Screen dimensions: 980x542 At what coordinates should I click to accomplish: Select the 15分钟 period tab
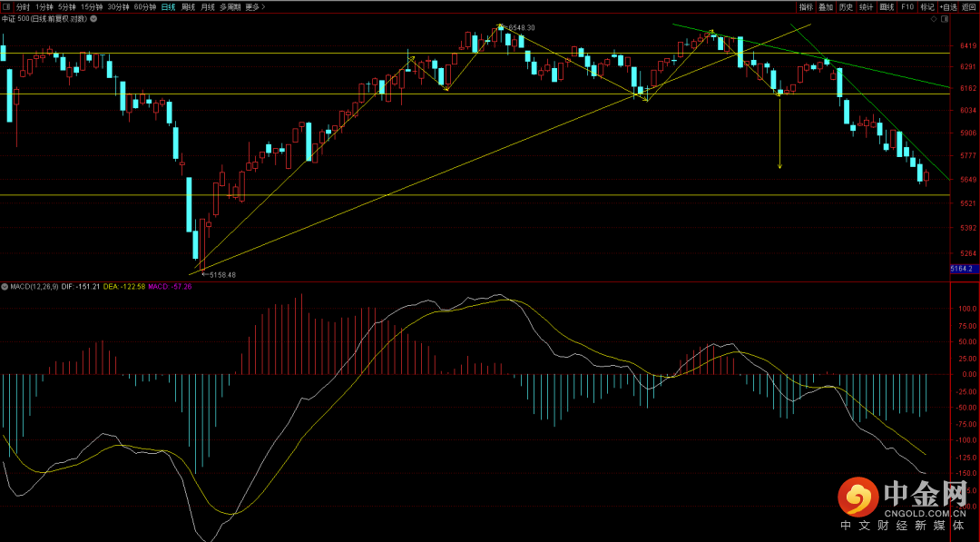92,7
